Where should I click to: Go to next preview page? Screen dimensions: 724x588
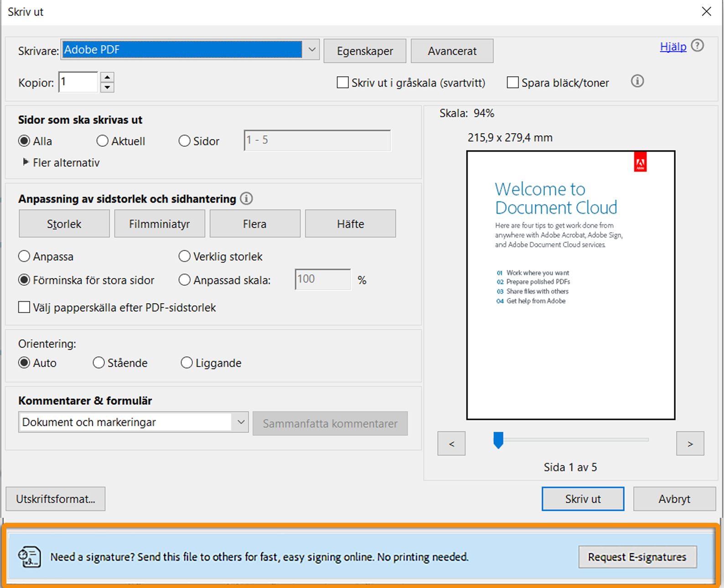click(690, 444)
